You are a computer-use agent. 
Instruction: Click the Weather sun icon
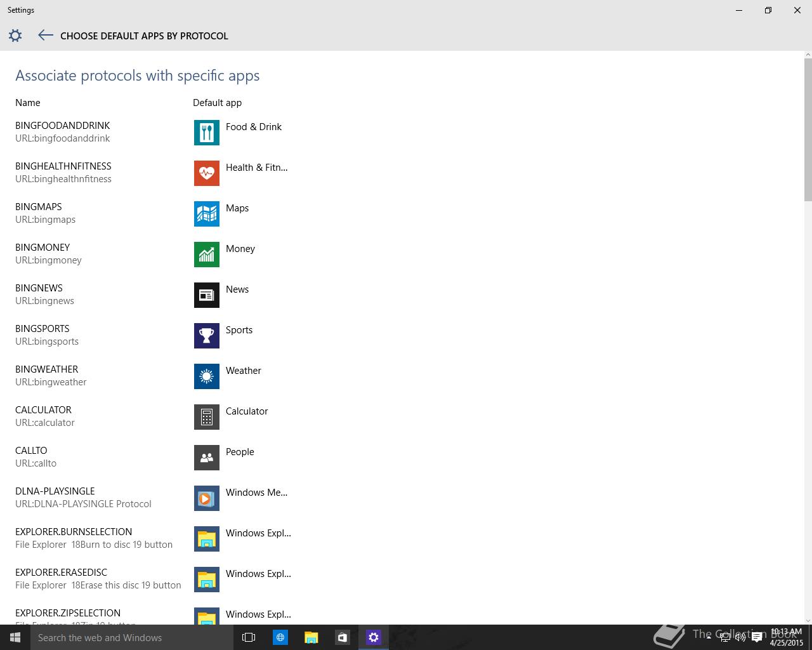coord(207,376)
